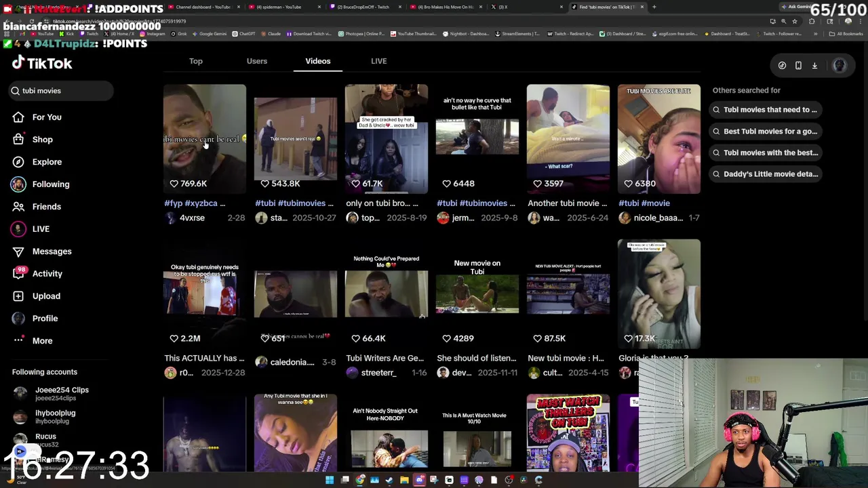Switch to the Users results tab
Image resolution: width=868 pixels, height=488 pixels.
tap(257, 61)
